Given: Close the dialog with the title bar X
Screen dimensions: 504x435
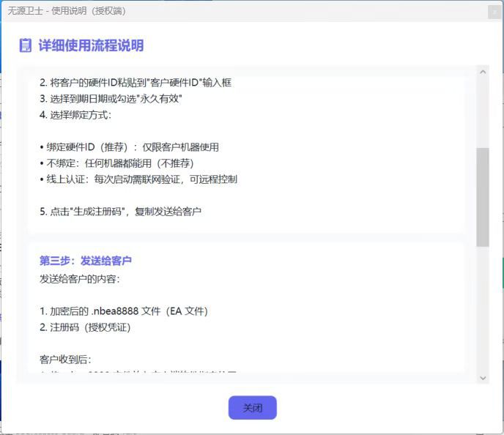Looking at the screenshot, I should (x=494, y=12).
